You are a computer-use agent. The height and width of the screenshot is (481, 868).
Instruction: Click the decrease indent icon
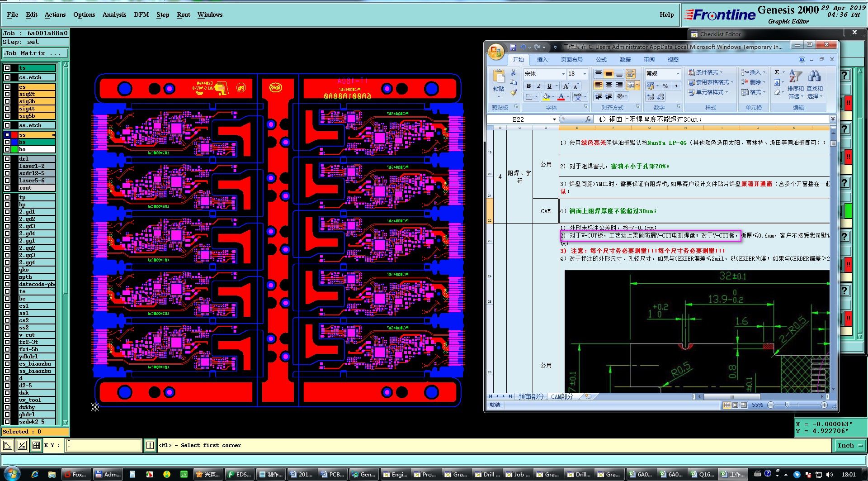(599, 96)
